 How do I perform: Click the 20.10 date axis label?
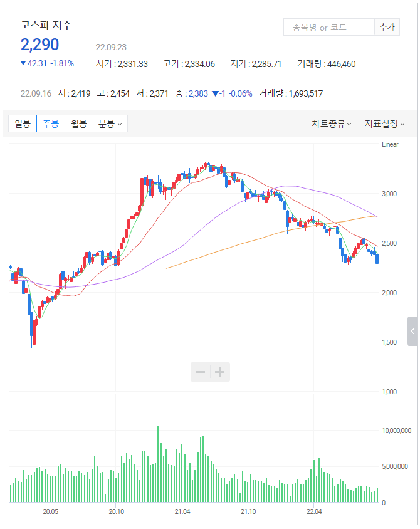pyautogui.click(x=117, y=511)
